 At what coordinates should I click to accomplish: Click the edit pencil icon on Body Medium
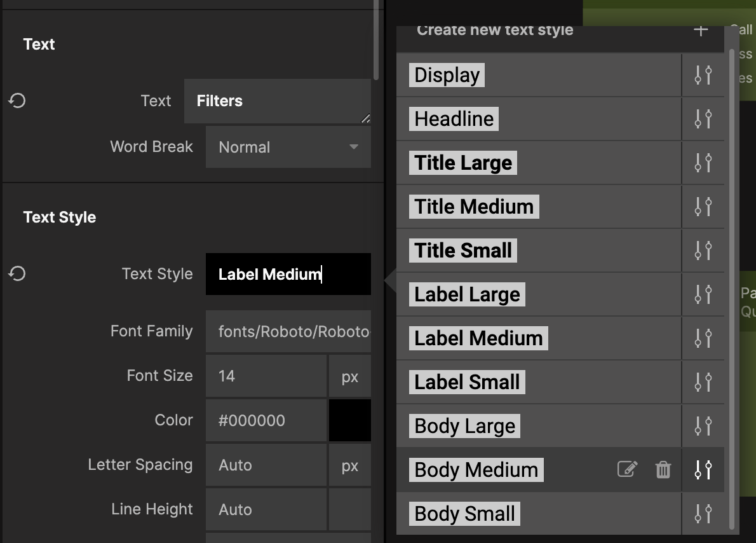[x=627, y=470]
